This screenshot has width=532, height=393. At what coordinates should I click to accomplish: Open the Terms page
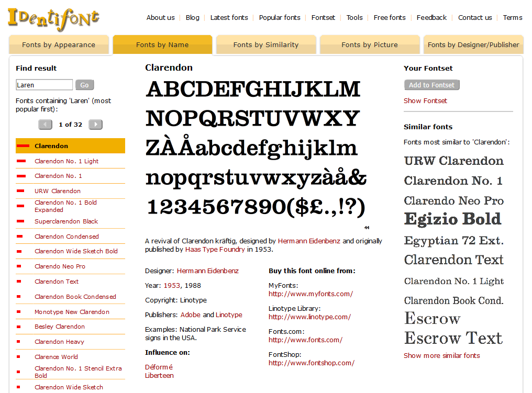[512, 18]
